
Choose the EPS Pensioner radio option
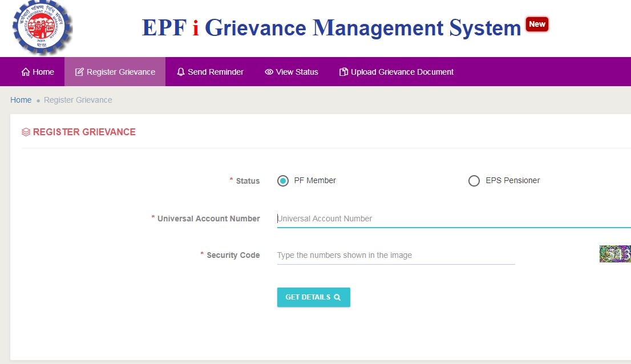(474, 181)
